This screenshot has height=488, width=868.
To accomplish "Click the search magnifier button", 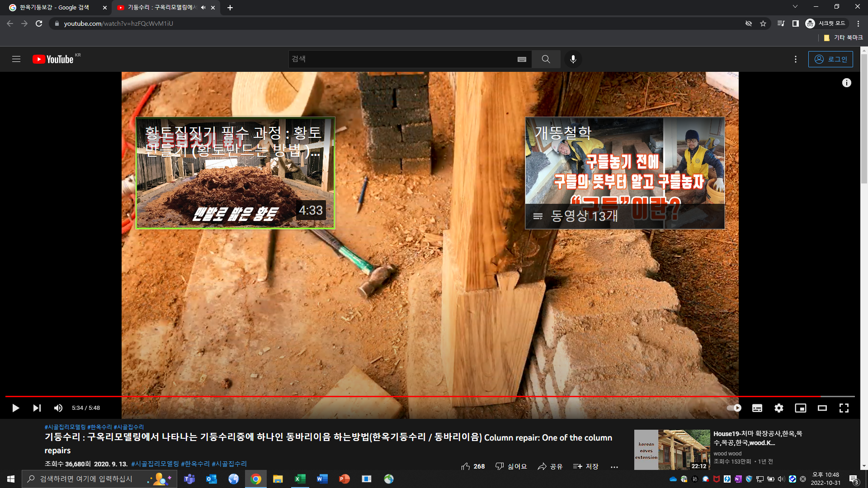I will tap(546, 59).
